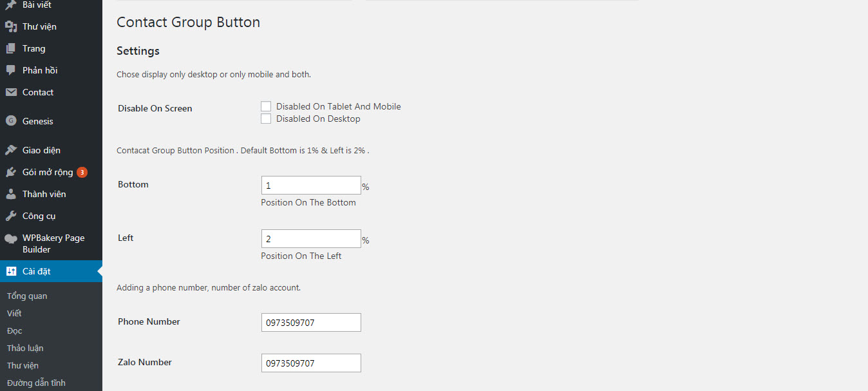The width and height of the screenshot is (868, 391).
Task: Click the Contact envelope icon
Action: pos(11,92)
